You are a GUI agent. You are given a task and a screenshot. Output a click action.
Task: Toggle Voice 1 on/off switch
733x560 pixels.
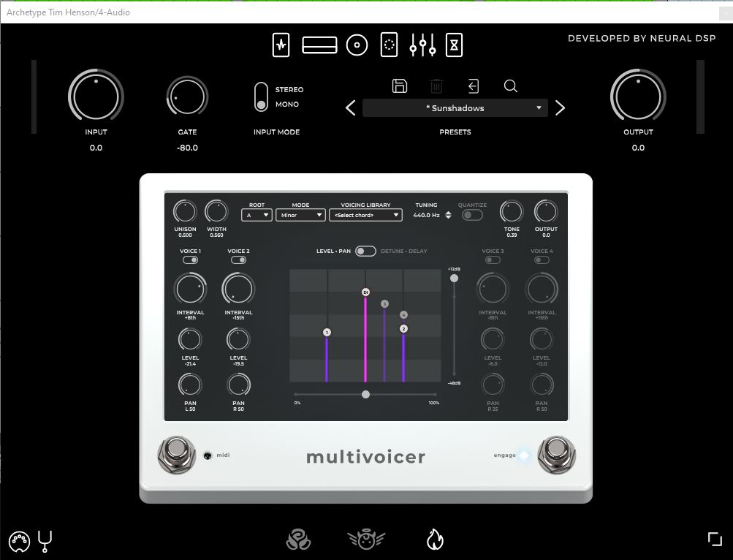click(190, 260)
